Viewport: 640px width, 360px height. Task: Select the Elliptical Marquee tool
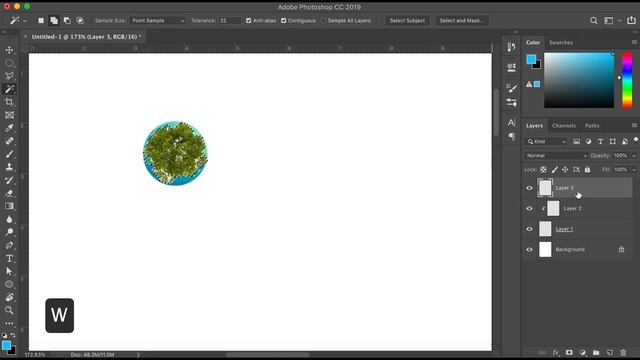pyautogui.click(x=9, y=63)
